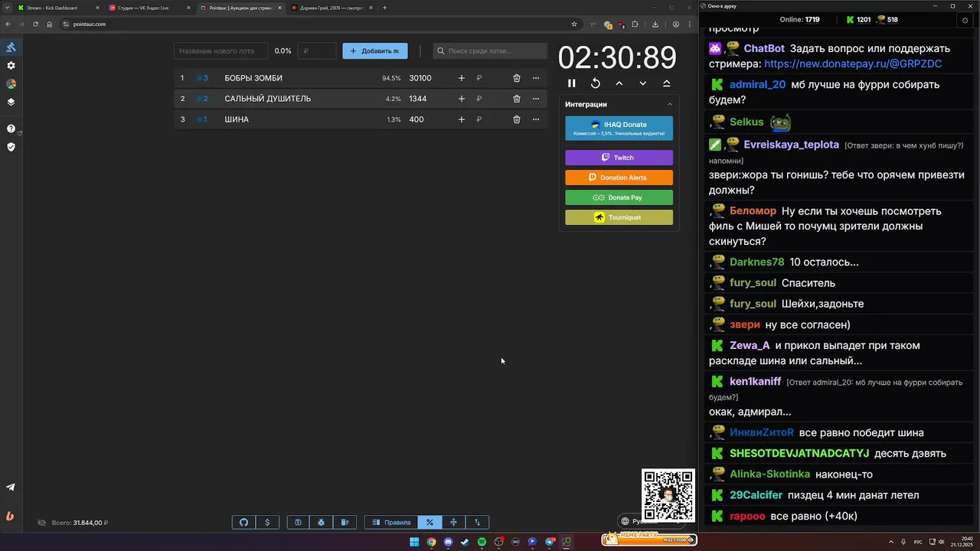Open the wheel icon in left sidebar
Viewport: 980px width, 551px height.
(11, 84)
